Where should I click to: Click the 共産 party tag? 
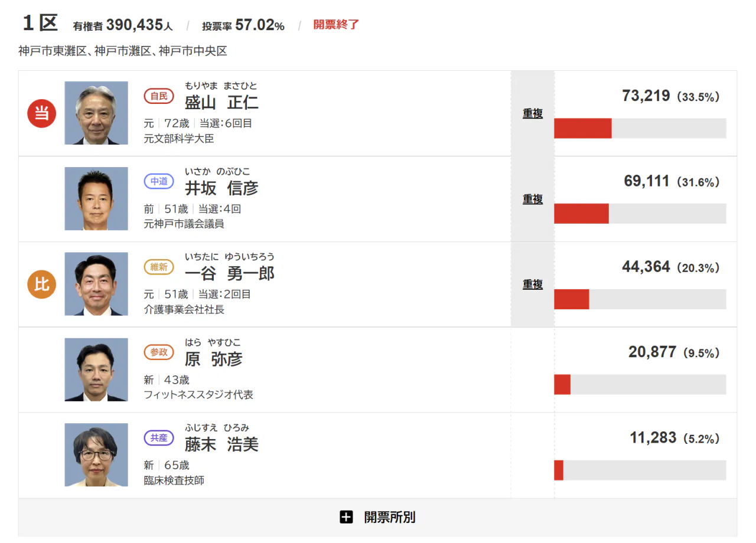pos(159,438)
